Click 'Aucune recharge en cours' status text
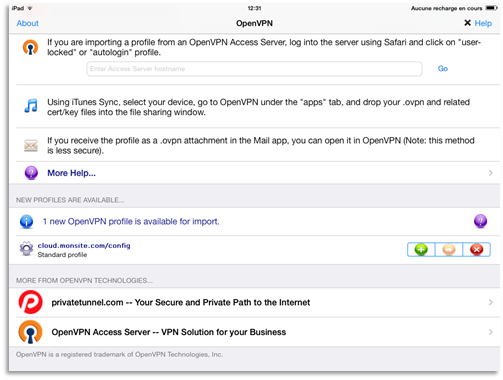 (447, 8)
